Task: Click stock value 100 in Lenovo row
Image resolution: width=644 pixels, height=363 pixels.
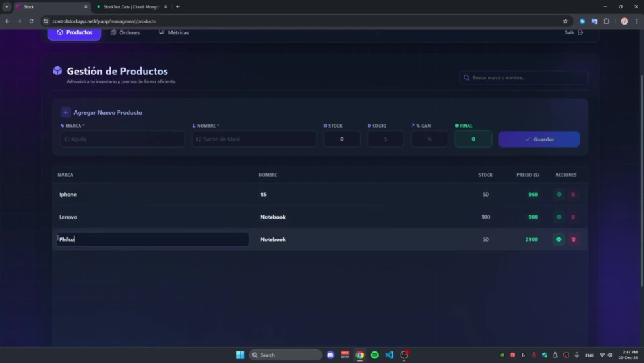Action: (x=486, y=217)
